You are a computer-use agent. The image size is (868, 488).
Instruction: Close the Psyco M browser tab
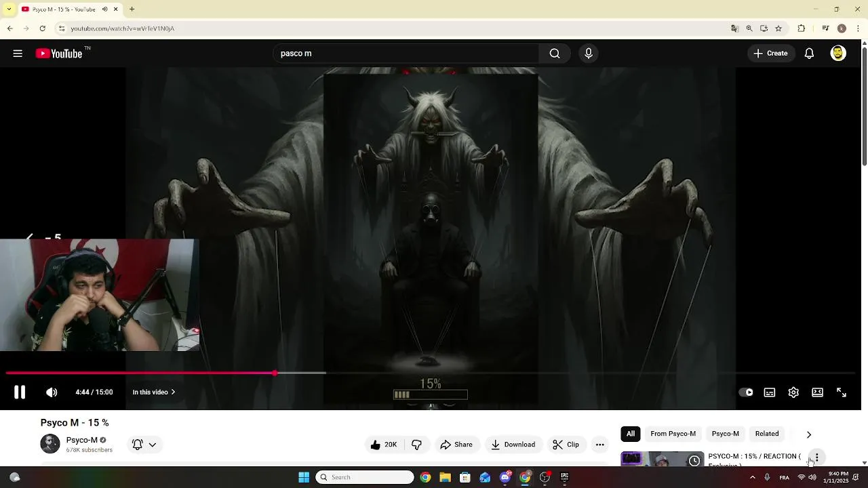(116, 9)
